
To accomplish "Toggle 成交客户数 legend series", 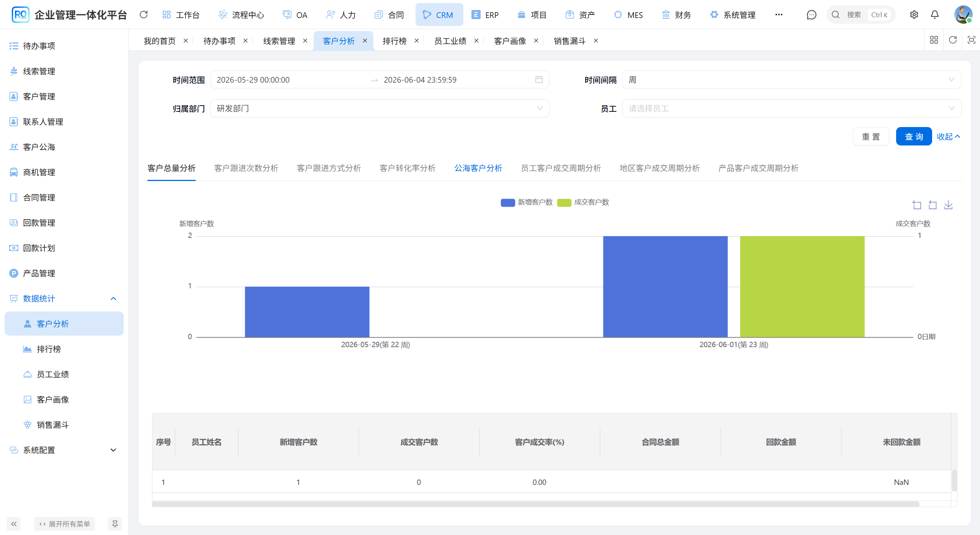I will [x=583, y=202].
